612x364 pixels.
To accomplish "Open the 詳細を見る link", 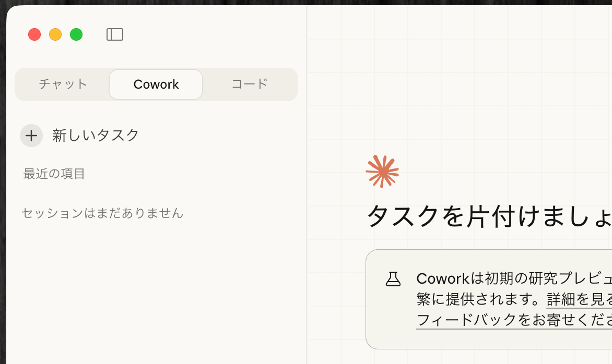I will coord(579,299).
